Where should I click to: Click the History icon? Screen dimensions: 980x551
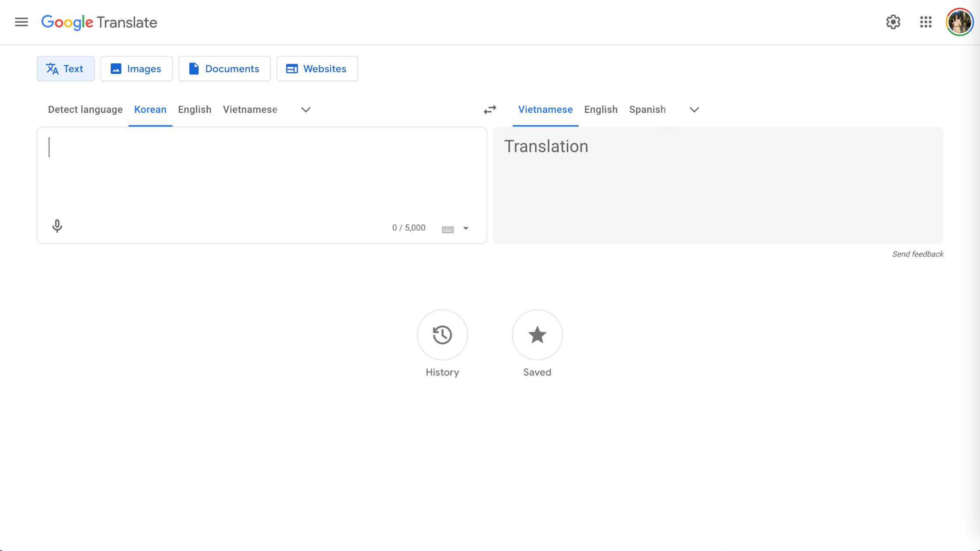pyautogui.click(x=442, y=335)
